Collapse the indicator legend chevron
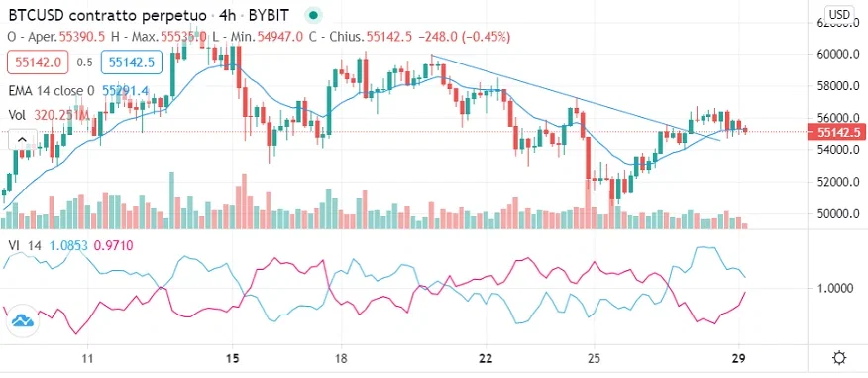The image size is (868, 378). (22, 140)
